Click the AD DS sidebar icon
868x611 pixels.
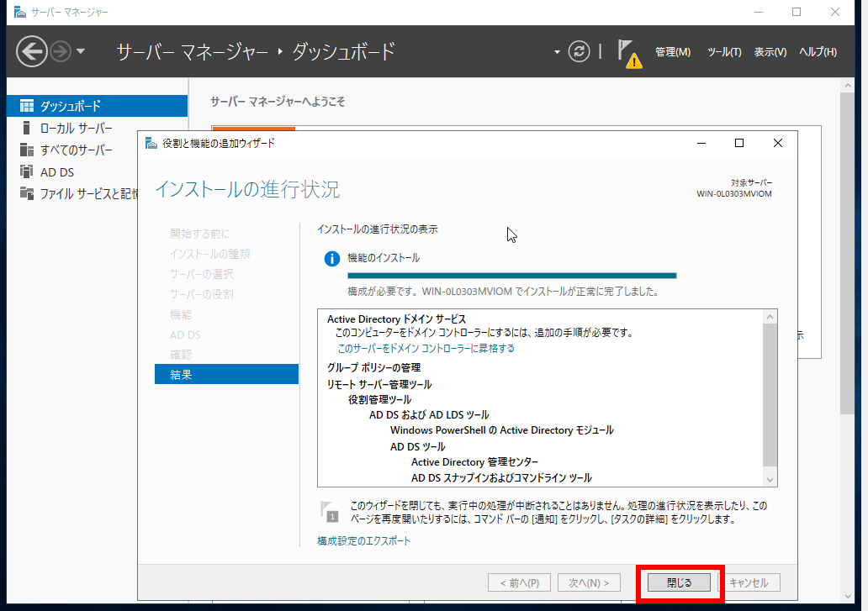click(x=27, y=171)
